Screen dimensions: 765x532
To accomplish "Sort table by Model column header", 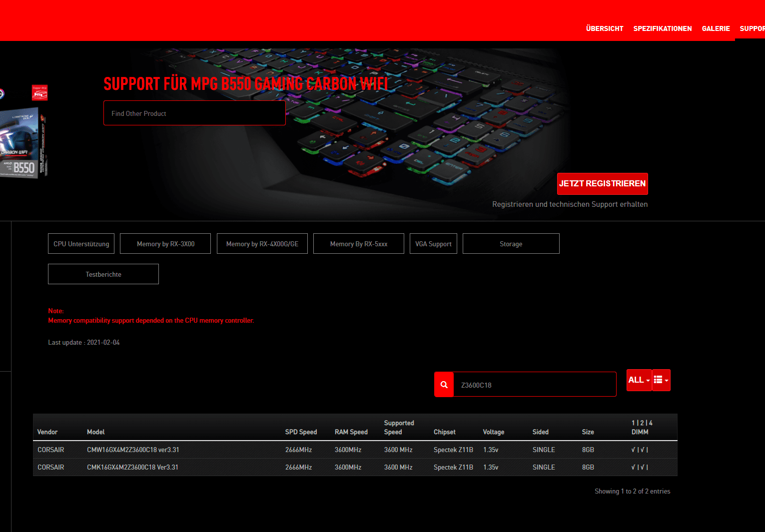I will pyautogui.click(x=96, y=432).
